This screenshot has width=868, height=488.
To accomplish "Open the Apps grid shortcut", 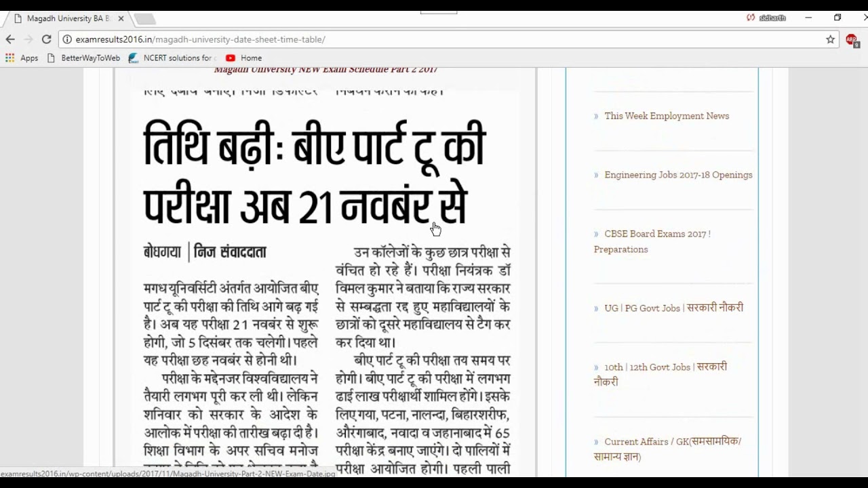I will tap(22, 58).
